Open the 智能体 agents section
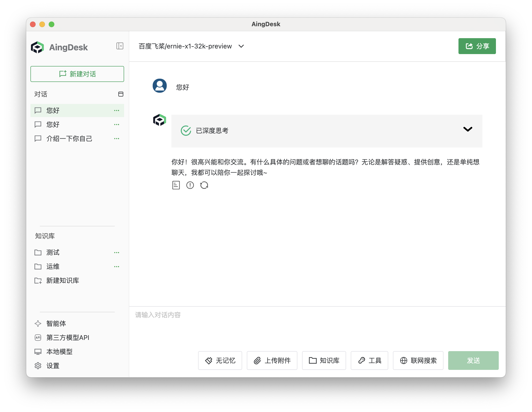 click(56, 323)
